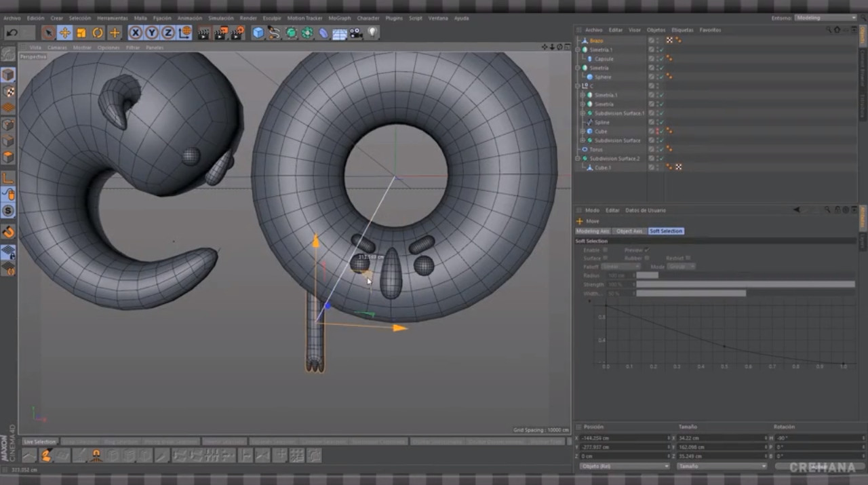
Task: Add a Light object
Action: (372, 33)
